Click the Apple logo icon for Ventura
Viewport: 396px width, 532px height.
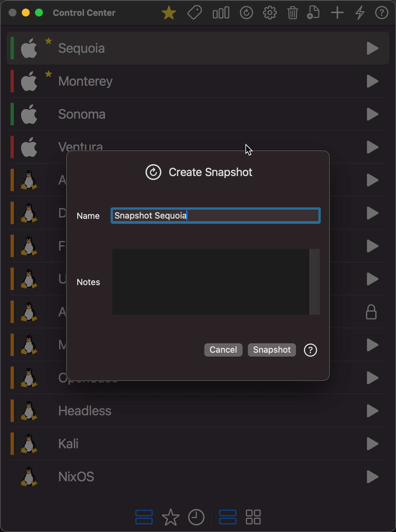(29, 147)
